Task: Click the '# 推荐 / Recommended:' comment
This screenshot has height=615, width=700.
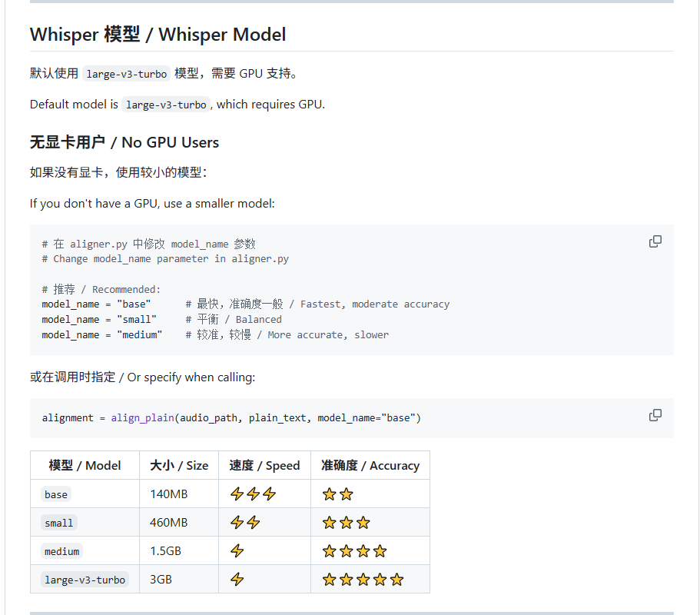Action: (101, 289)
